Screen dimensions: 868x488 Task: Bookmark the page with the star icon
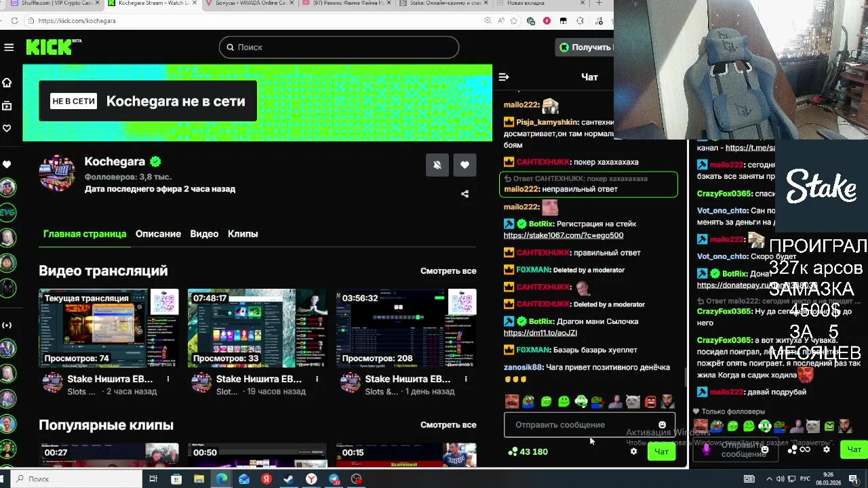coord(514,21)
